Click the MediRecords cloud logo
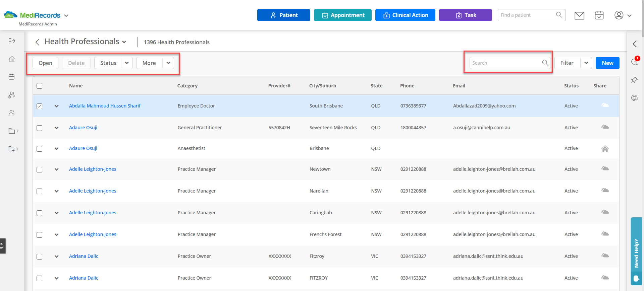The width and height of the screenshot is (644, 291). tap(11, 15)
